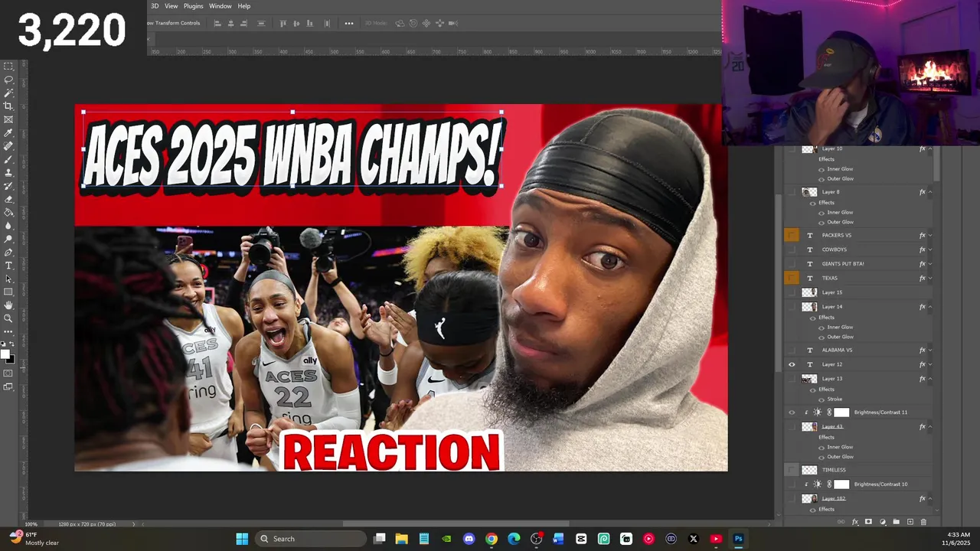Select the Lasso tool
The width and height of the screenshot is (980, 551).
point(8,80)
